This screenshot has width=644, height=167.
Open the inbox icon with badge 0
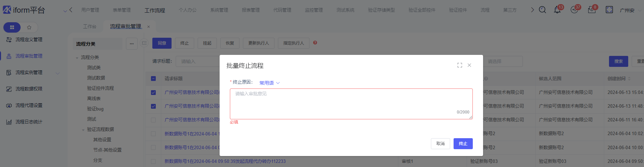pos(592,10)
